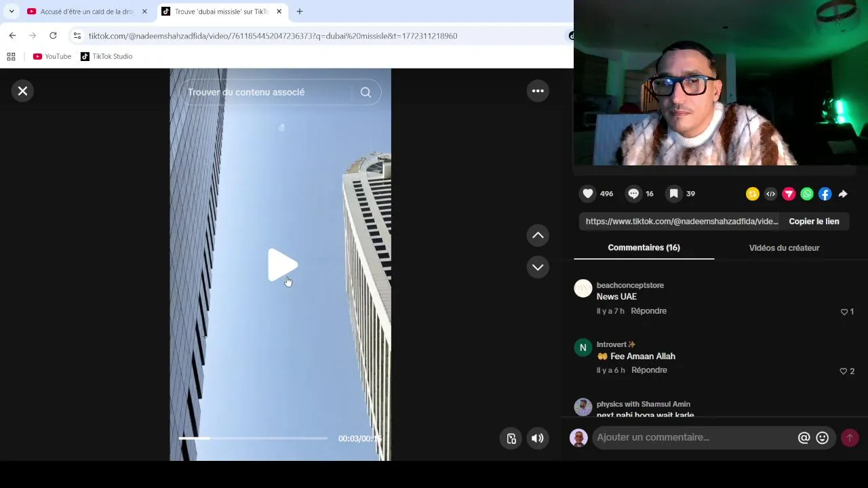Open the Chrome apps grid icon

(11, 56)
